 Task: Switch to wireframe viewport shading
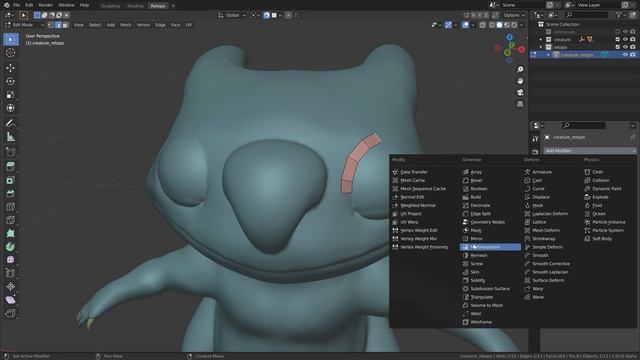[492, 25]
